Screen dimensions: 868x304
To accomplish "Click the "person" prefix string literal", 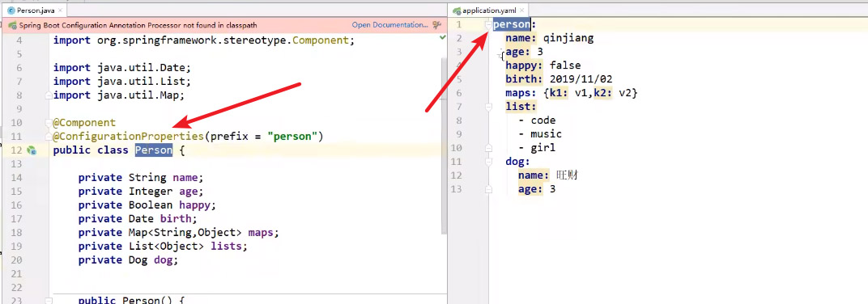I will 291,137.
